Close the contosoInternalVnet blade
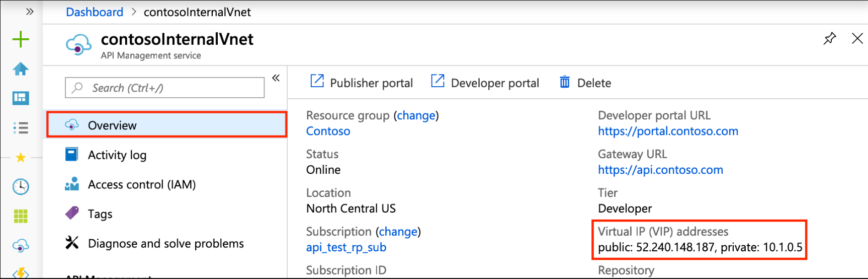 857,38
